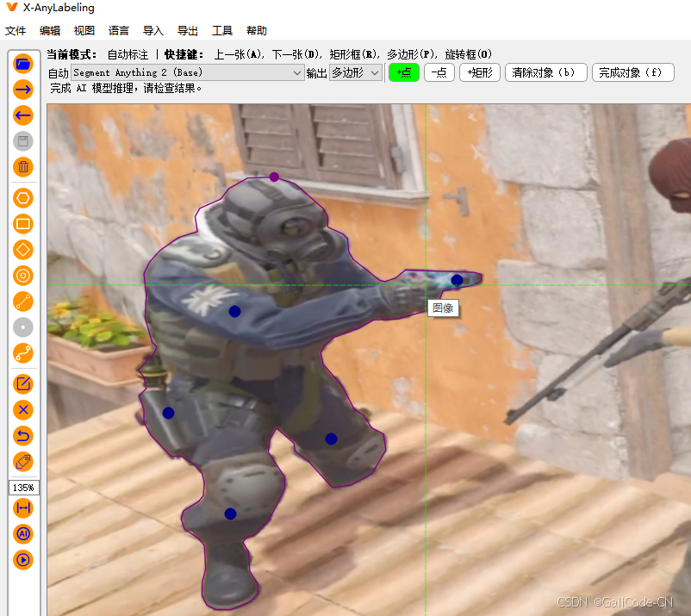Image resolution: width=691 pixels, height=616 pixels.
Task: Open folder icon in left toolbar
Action: [x=23, y=64]
